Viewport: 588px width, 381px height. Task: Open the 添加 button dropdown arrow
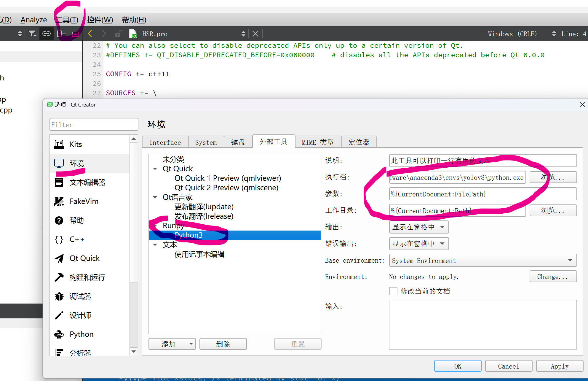(x=191, y=344)
